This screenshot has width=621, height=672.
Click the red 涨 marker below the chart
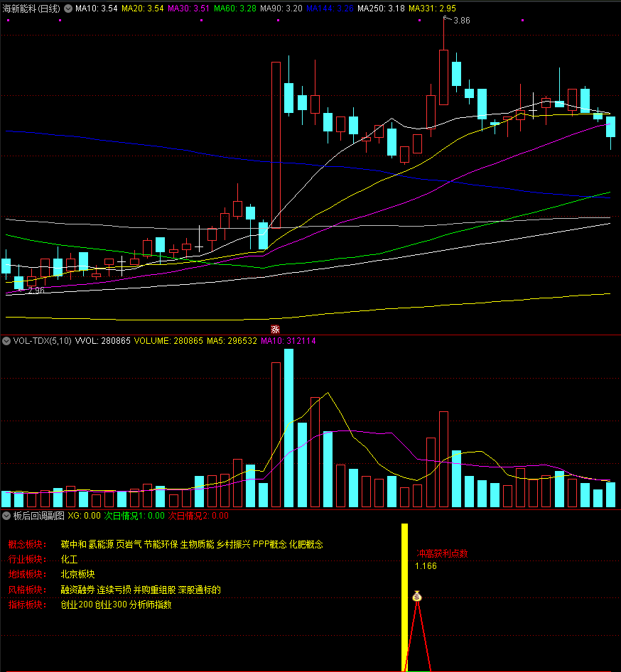pyautogui.click(x=275, y=329)
